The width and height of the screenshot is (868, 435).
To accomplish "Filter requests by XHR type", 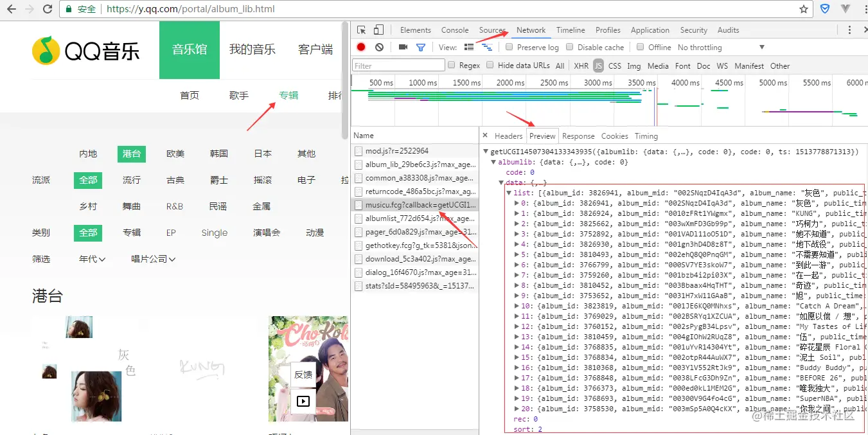I will point(581,66).
